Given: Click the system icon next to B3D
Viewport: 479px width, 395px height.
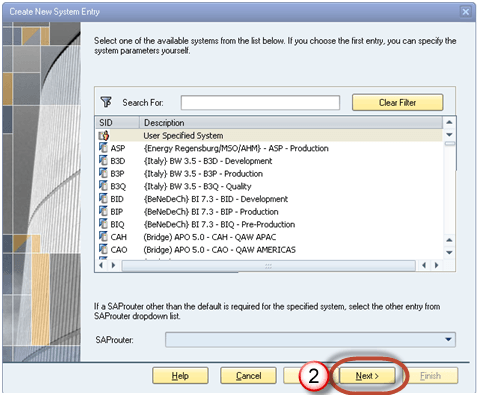Looking at the screenshot, I should (103, 160).
